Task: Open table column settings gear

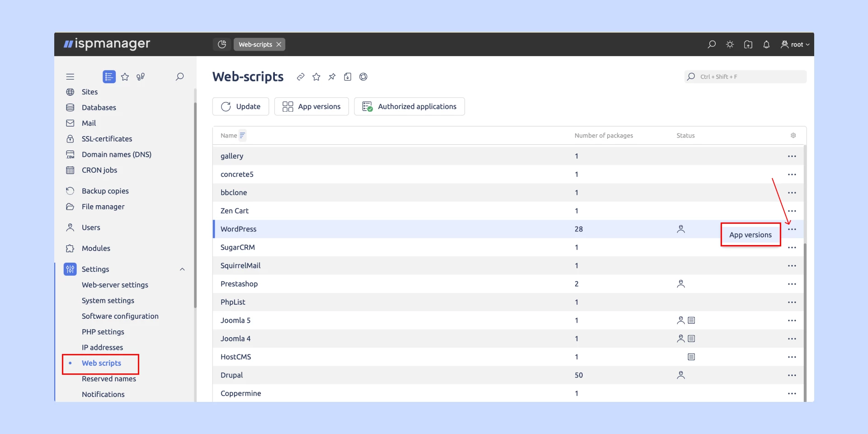Action: (x=793, y=135)
